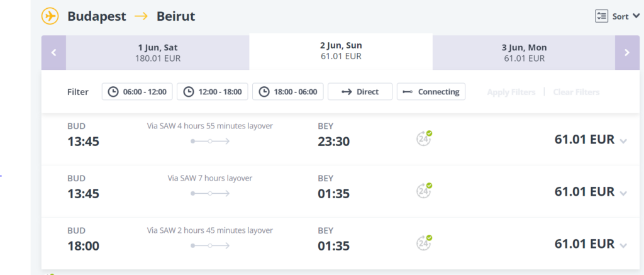
Task: Switch to the 3 Jun, Mon tab
Action: coord(523,52)
